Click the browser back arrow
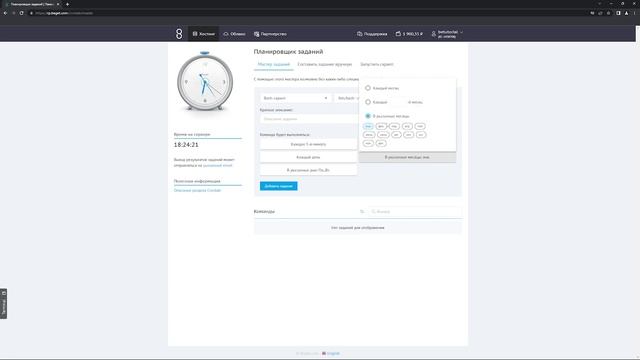 coord(5,13)
